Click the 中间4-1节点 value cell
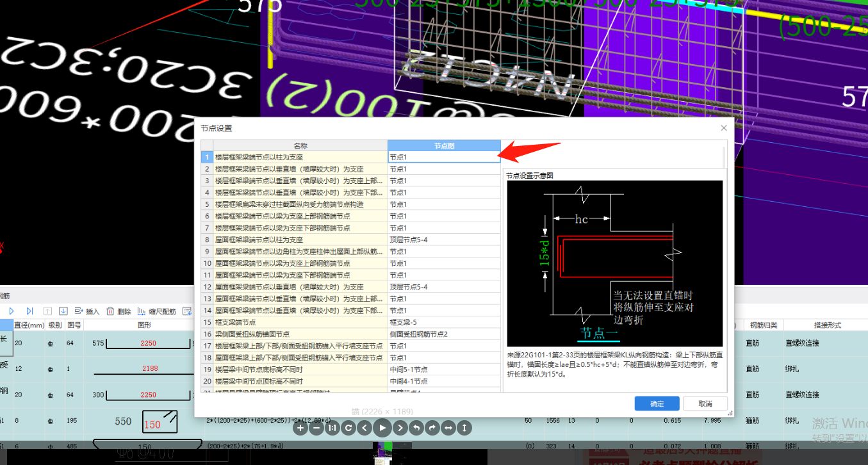Screen dimensions: 868x465 pyautogui.click(x=444, y=381)
